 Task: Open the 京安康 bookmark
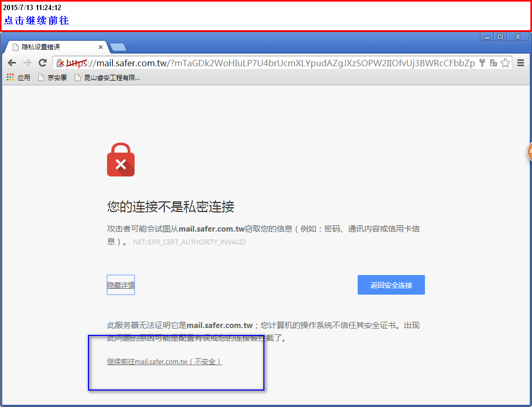tap(52, 78)
